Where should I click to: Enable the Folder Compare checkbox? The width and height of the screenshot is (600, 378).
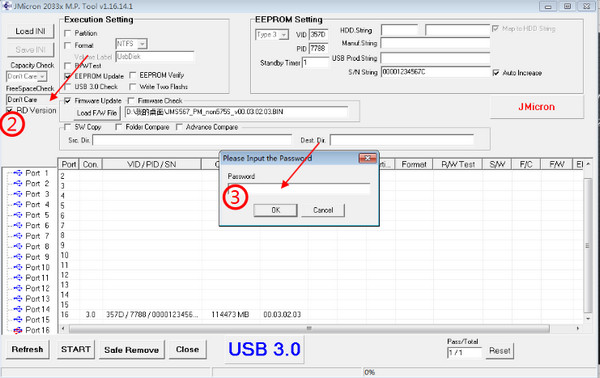point(119,127)
